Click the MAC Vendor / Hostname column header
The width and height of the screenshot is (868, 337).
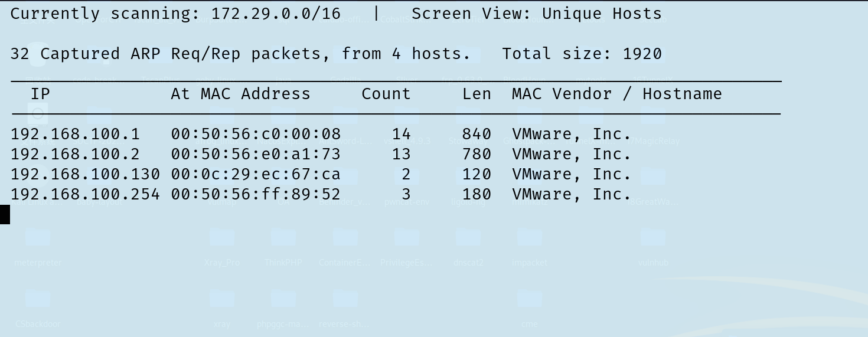(617, 94)
